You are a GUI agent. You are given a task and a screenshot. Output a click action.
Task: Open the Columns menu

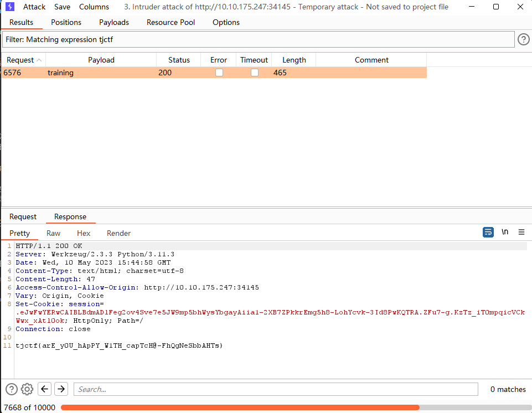click(x=94, y=7)
